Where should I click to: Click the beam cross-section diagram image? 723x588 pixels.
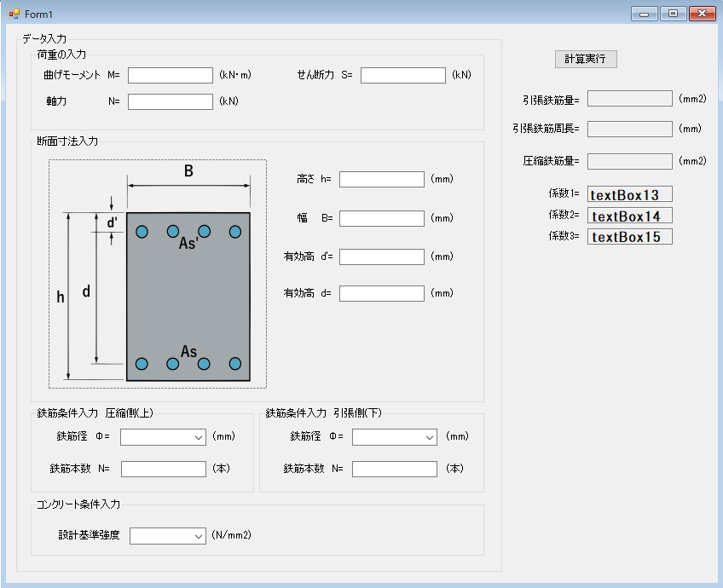pos(158,274)
